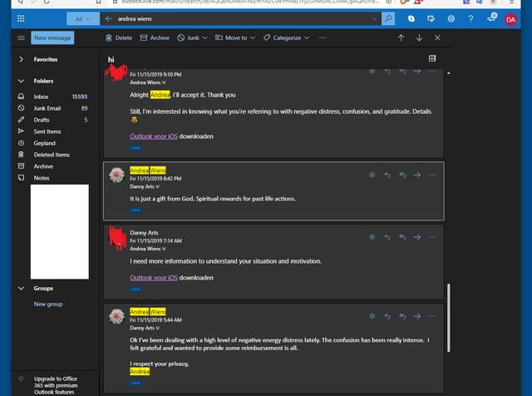Mark as Junk in toolbar
This screenshot has height=396, width=532.
(x=189, y=37)
